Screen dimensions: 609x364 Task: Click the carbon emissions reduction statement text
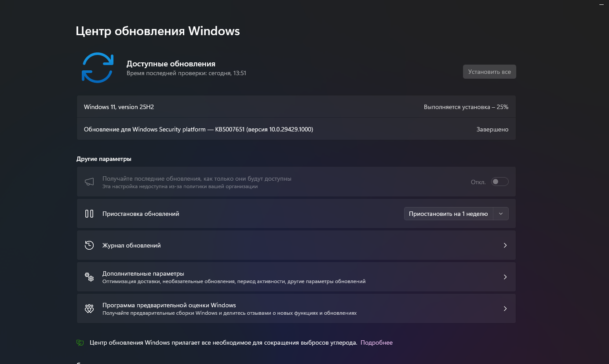click(x=223, y=342)
